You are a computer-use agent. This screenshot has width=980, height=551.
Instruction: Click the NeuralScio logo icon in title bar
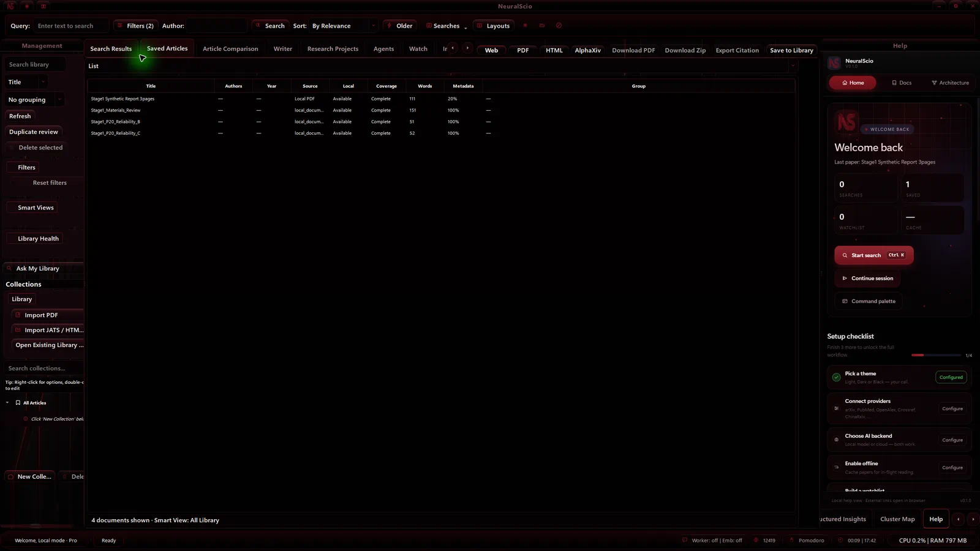coord(10,6)
